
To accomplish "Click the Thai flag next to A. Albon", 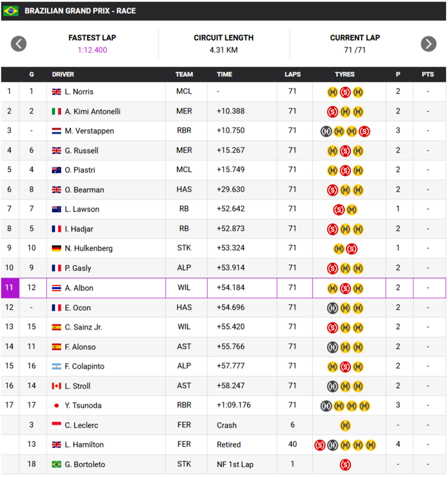I will pos(56,288).
